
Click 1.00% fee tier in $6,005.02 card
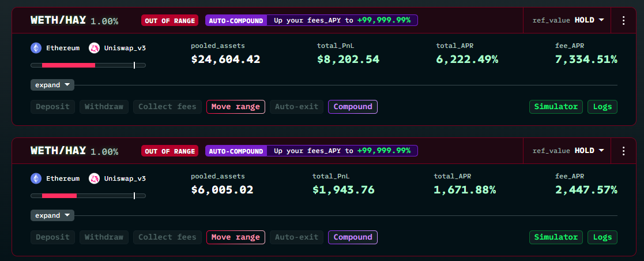[x=104, y=151]
